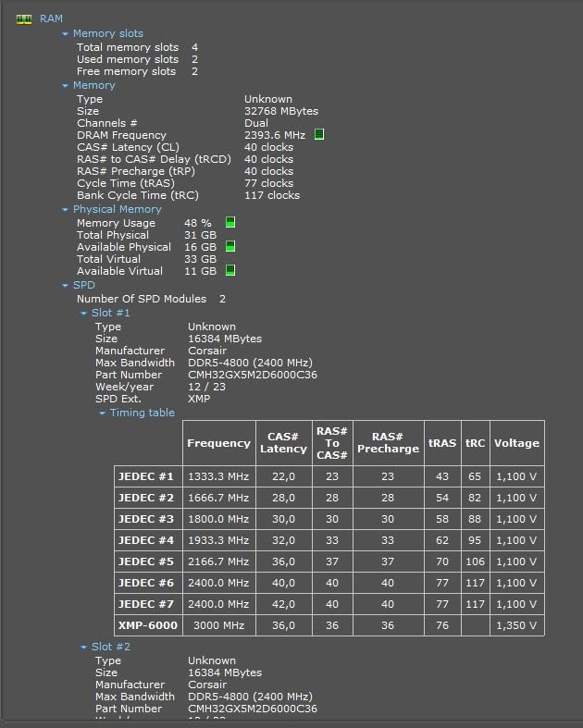Click the Voltage column header

coord(517,443)
